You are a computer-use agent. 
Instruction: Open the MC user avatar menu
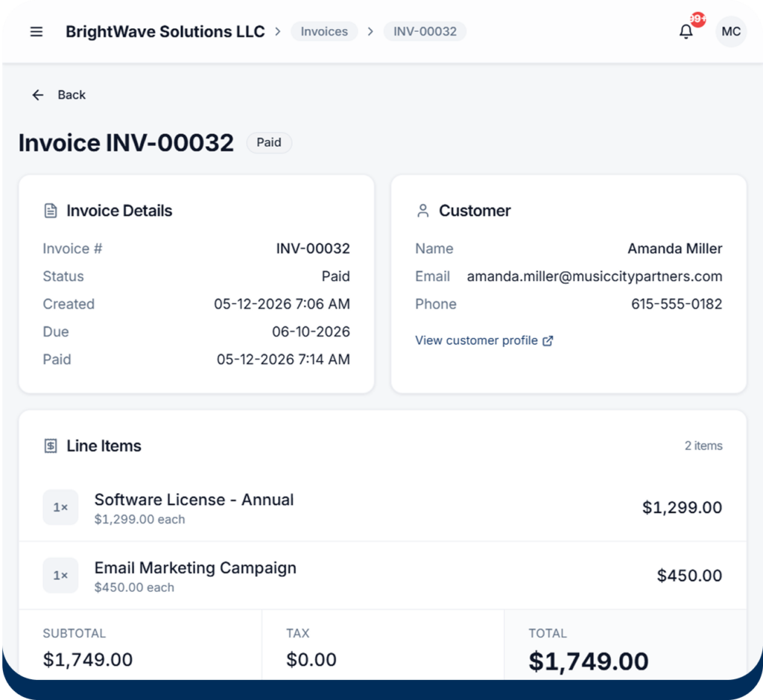pyautogui.click(x=731, y=31)
